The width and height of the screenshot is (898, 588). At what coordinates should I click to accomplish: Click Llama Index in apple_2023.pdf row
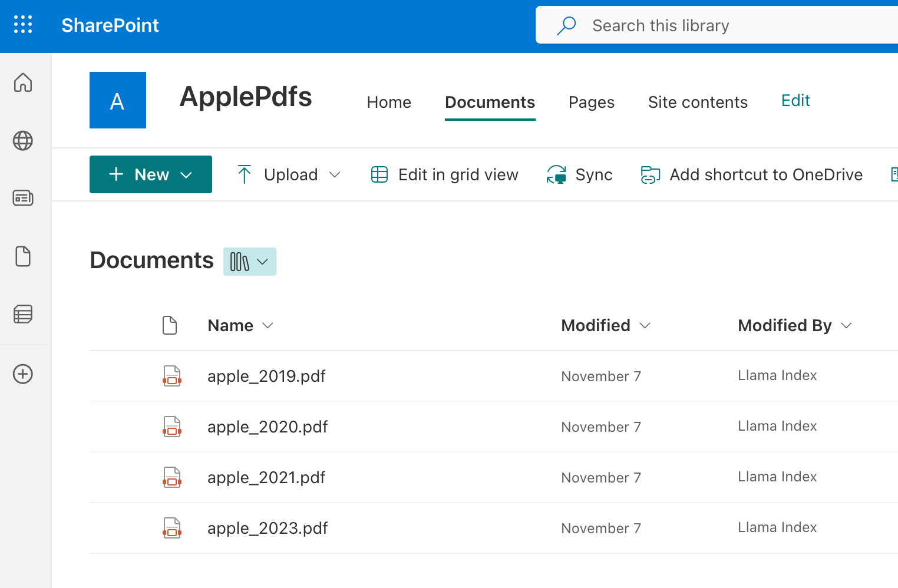point(777,527)
